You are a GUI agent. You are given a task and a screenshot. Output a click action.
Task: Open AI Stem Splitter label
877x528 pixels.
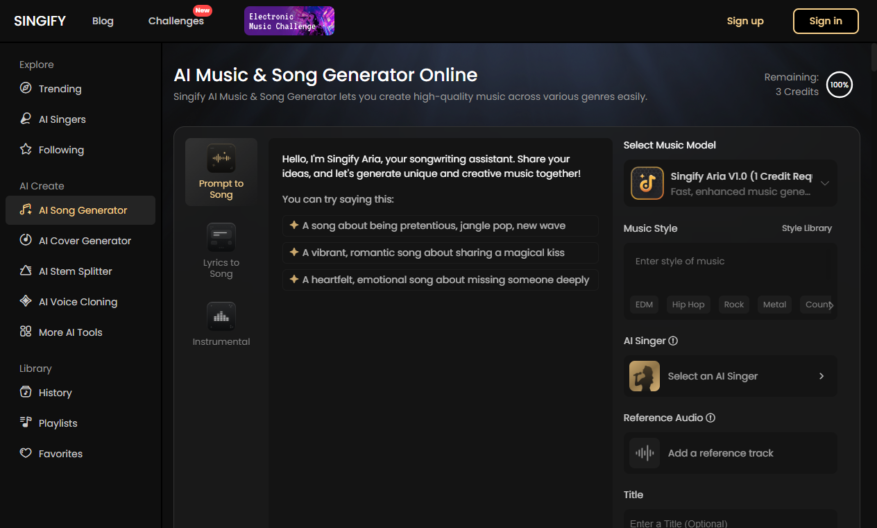(75, 271)
